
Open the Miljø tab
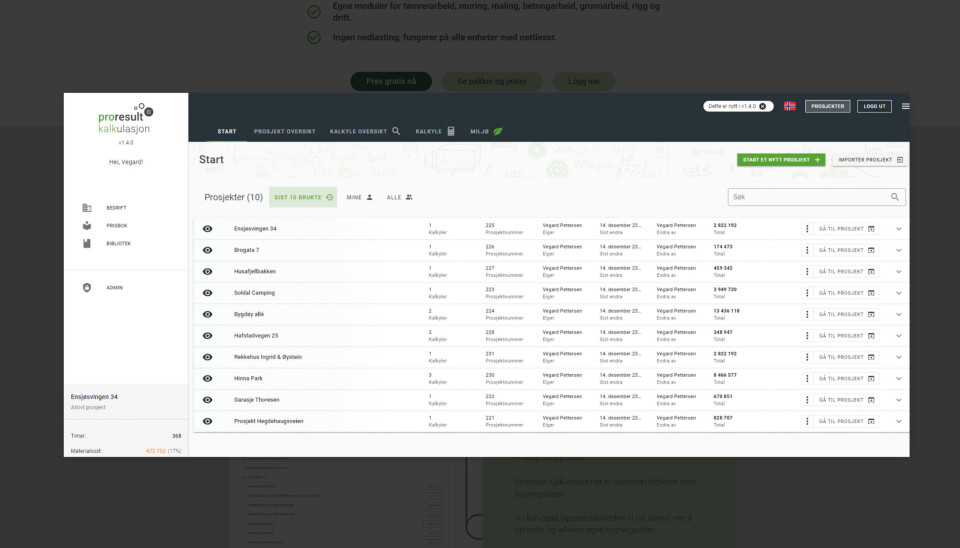coord(486,131)
